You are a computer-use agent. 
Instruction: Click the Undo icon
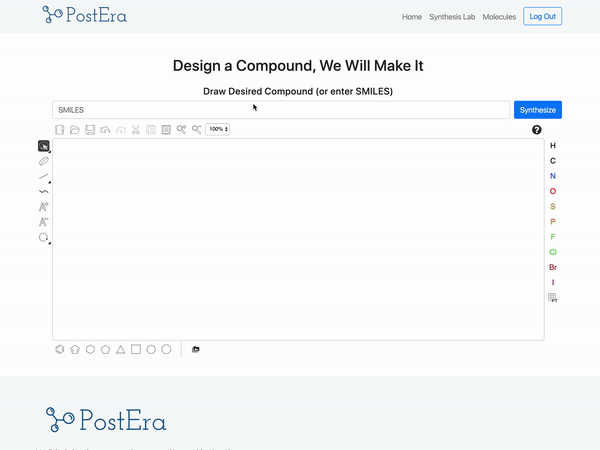[x=105, y=130]
